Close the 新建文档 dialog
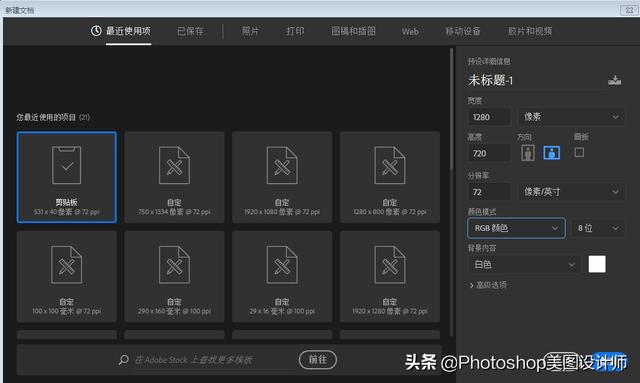This screenshot has width=640, height=383. tap(629, 10)
